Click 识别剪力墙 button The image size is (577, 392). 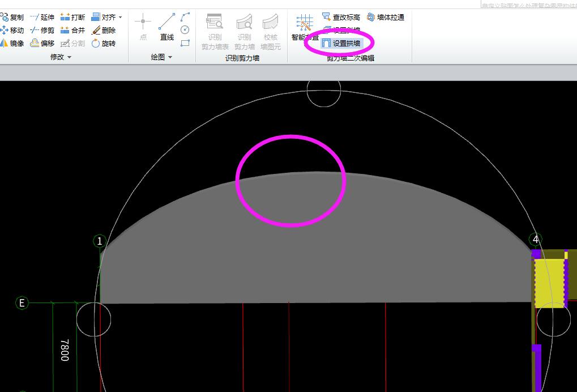tap(245, 32)
